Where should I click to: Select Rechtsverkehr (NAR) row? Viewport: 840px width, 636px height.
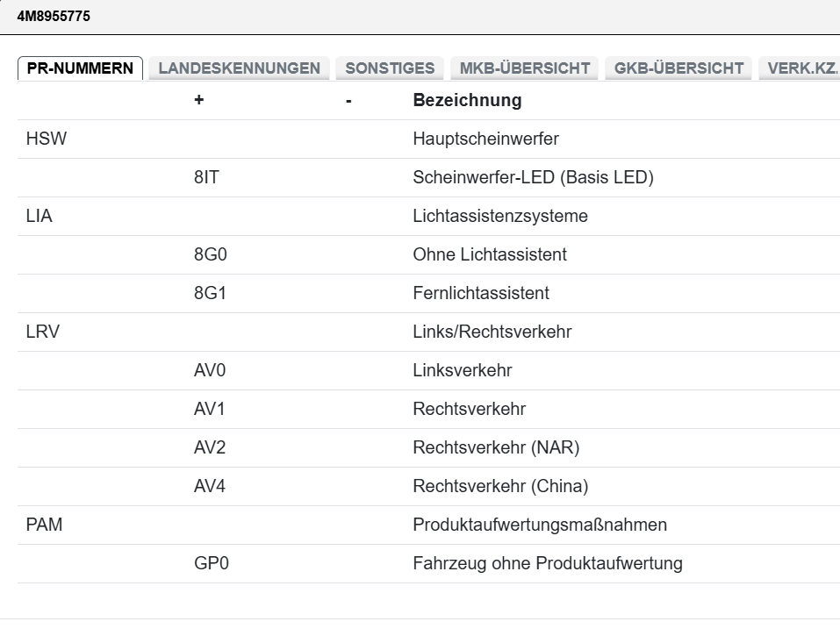tap(496, 447)
